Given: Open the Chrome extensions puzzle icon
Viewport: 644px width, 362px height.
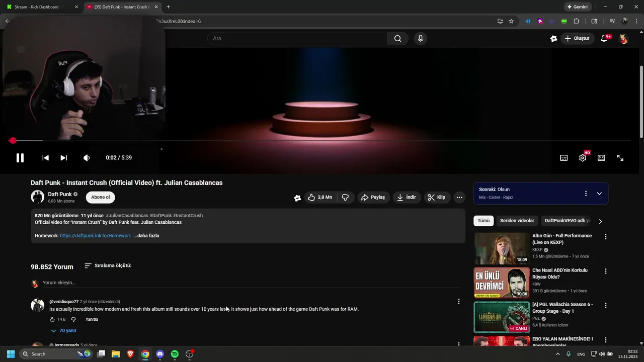Looking at the screenshot, I should click(577, 21).
